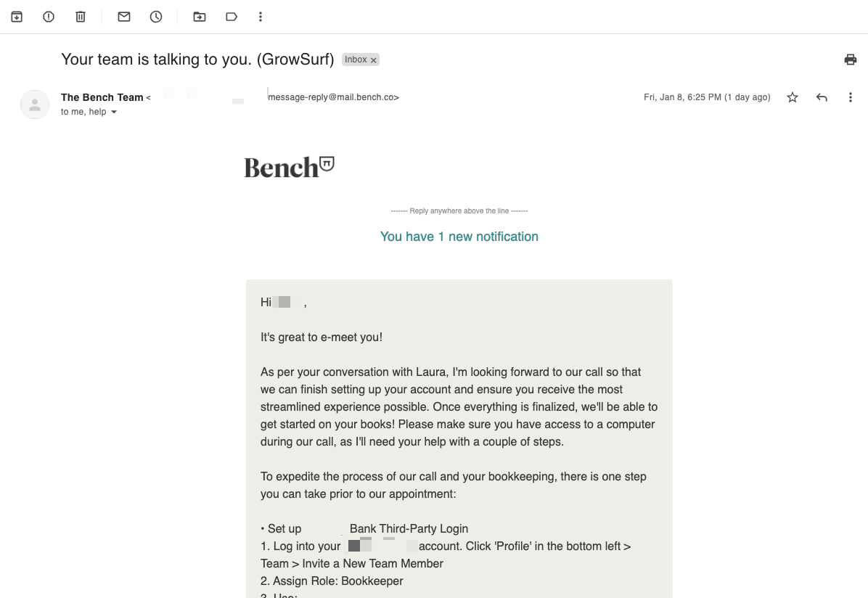Expand recipient details next to 'to me, help'

pos(114,112)
